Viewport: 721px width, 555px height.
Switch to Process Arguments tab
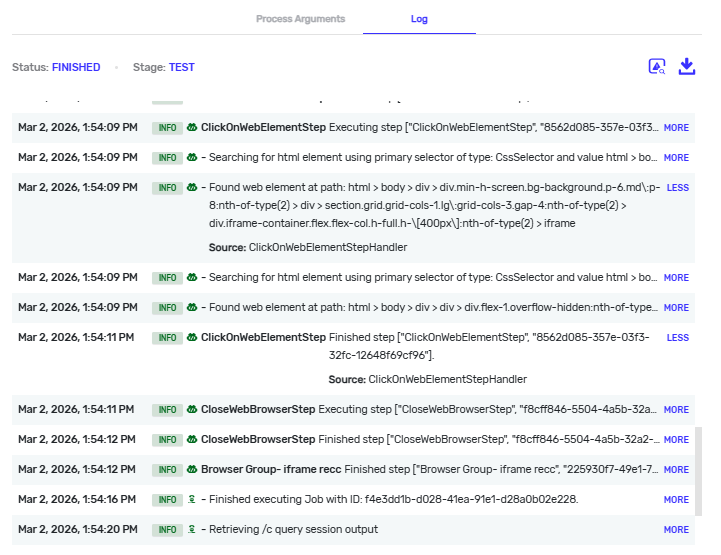[300, 19]
